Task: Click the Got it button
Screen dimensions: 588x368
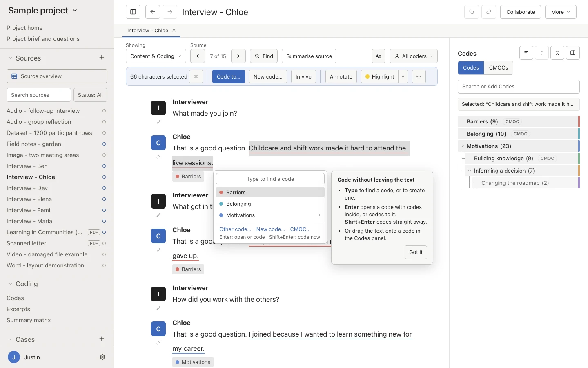Action: 416,252
